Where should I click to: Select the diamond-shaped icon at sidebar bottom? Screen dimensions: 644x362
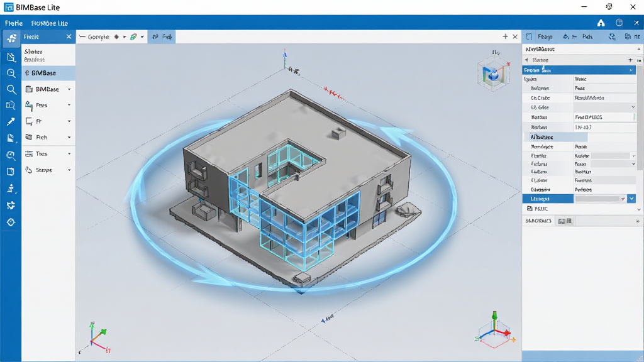(x=11, y=222)
